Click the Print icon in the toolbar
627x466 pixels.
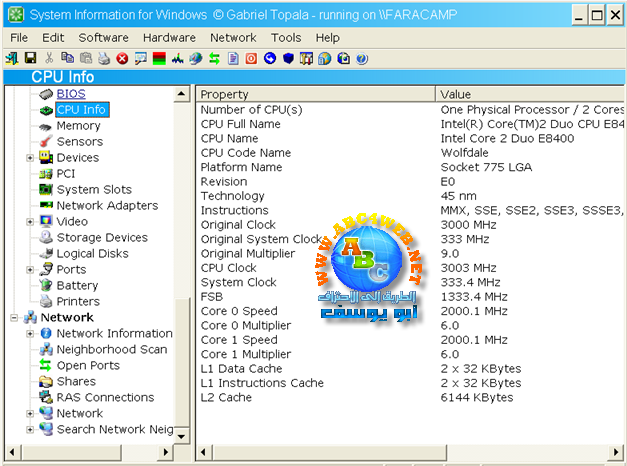(105, 59)
